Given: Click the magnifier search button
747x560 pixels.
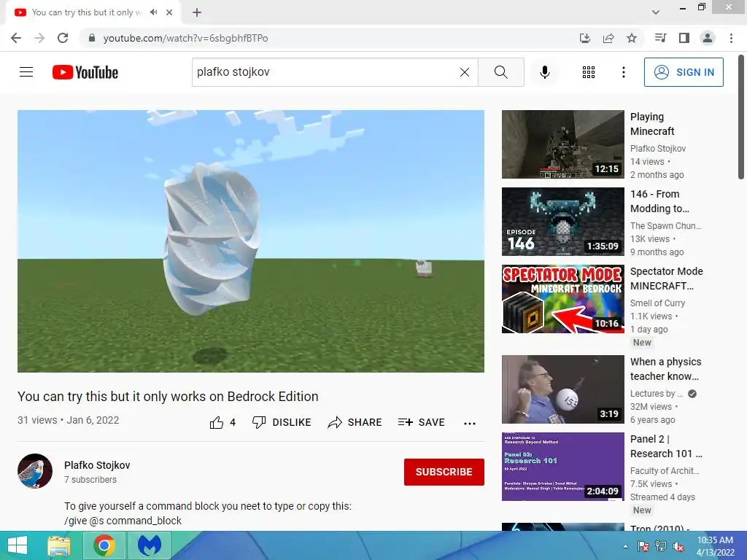Looking at the screenshot, I should click(500, 72).
